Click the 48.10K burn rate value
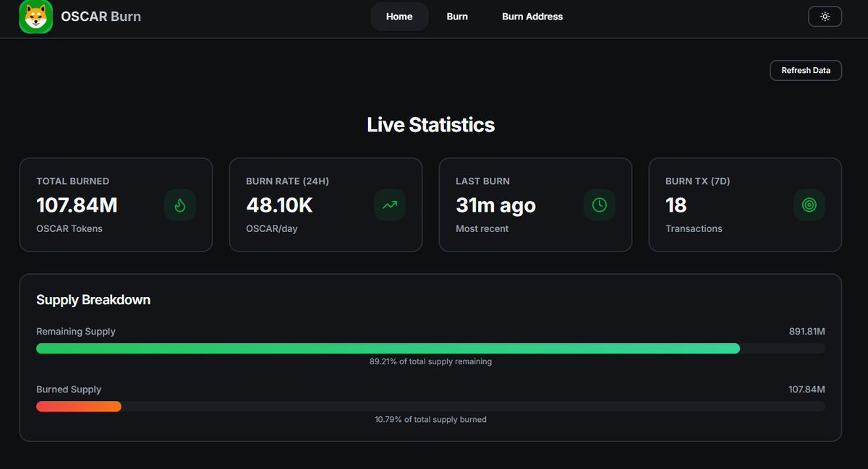 pos(279,205)
